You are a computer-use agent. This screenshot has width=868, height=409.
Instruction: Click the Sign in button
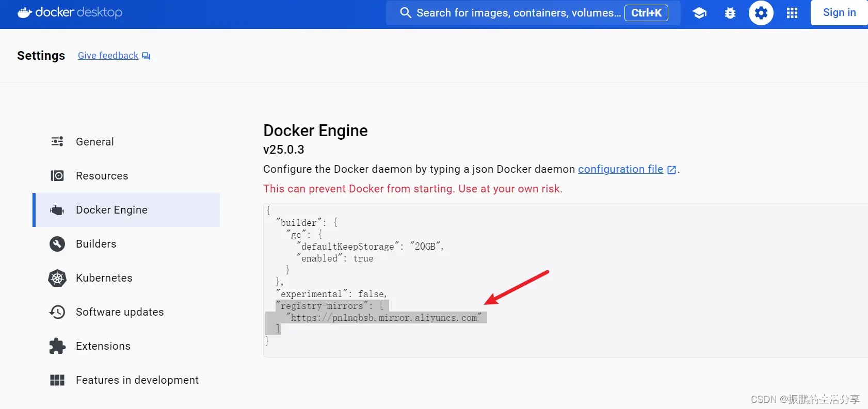click(x=839, y=12)
